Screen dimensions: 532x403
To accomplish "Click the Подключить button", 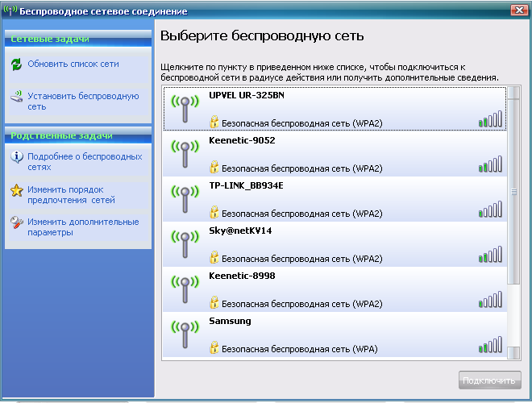I will (x=489, y=380).
